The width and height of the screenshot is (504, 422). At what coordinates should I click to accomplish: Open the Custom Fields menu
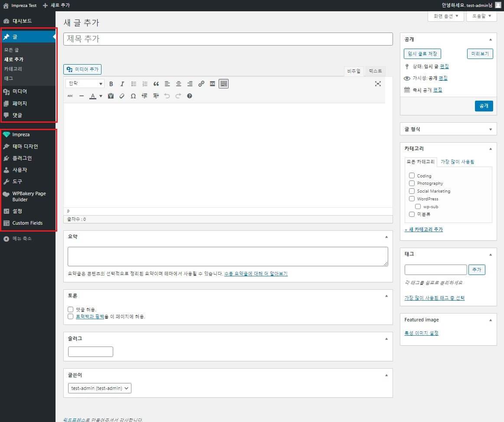(x=28, y=223)
